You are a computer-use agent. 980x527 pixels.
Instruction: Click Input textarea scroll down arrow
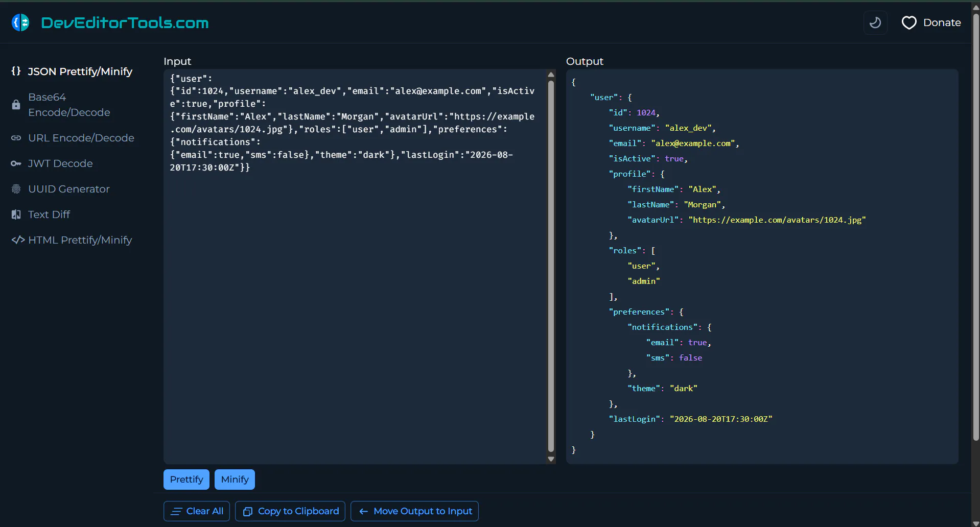point(551,459)
